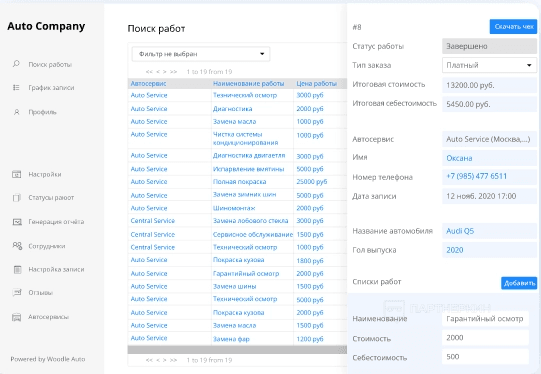Open the Тип заказа Платный dropdown
Screen dimensions: 541x374
tap(489, 65)
